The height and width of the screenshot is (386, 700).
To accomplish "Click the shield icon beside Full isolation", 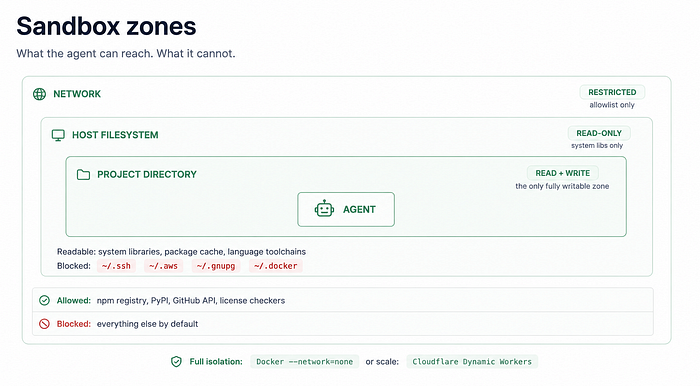I will (176, 361).
